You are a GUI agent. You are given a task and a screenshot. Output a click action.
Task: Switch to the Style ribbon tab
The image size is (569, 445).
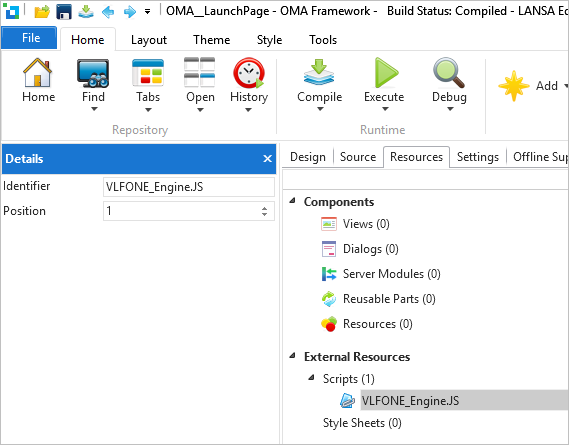(269, 40)
